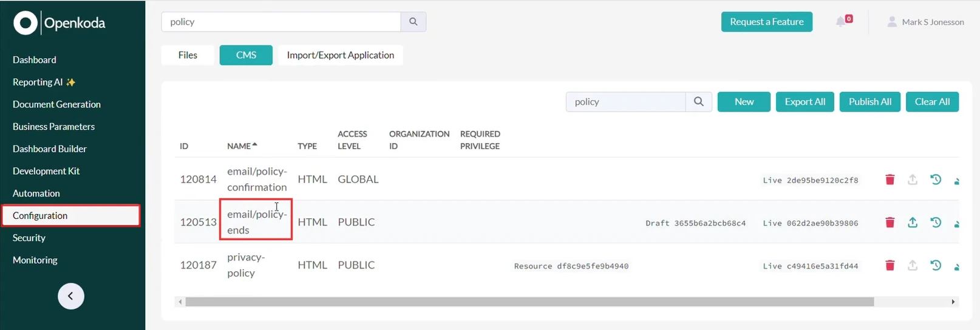Click publish icon for privacy-policy
Image resolution: width=980 pixels, height=330 pixels.
coord(913,266)
